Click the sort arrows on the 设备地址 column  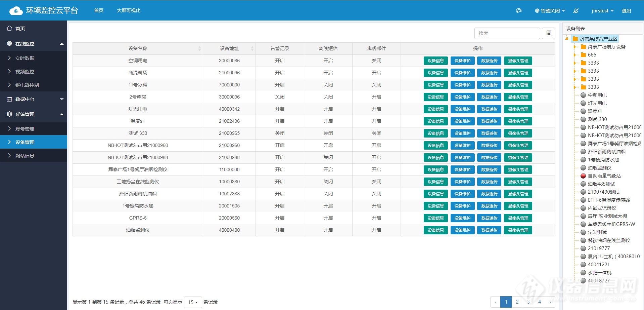tap(252, 49)
